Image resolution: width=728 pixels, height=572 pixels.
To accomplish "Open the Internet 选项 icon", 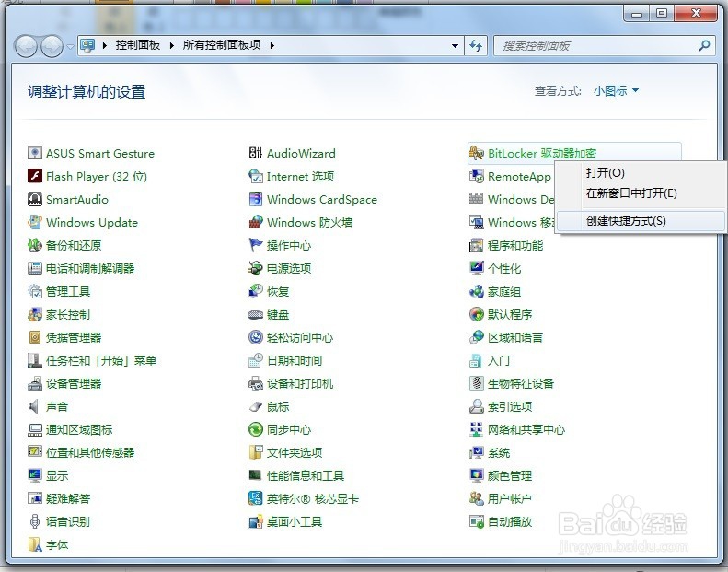I will pyautogui.click(x=256, y=176).
